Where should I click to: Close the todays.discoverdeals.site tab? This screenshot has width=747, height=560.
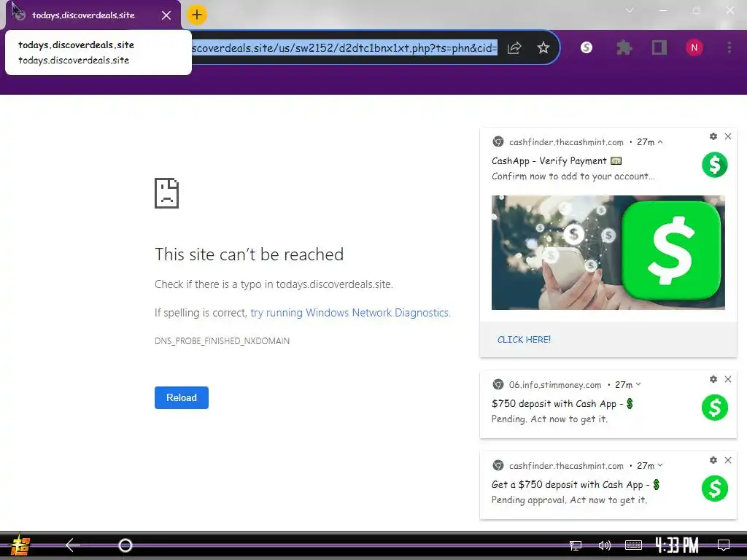pos(166,15)
